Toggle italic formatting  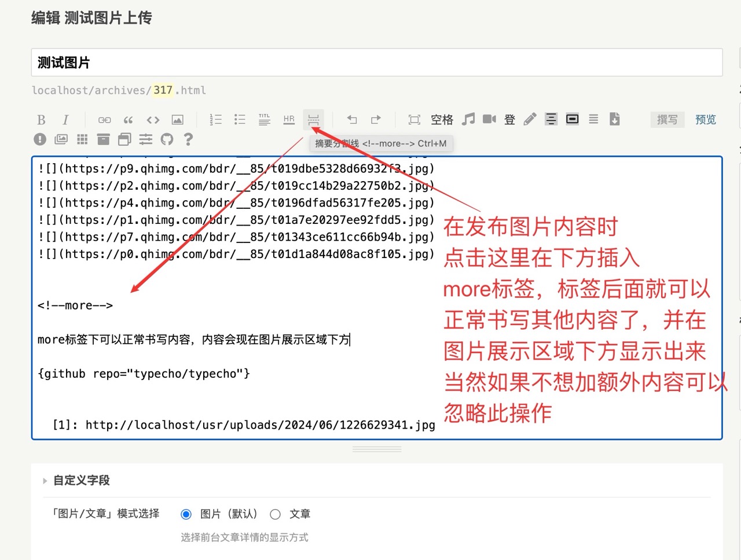tap(65, 119)
